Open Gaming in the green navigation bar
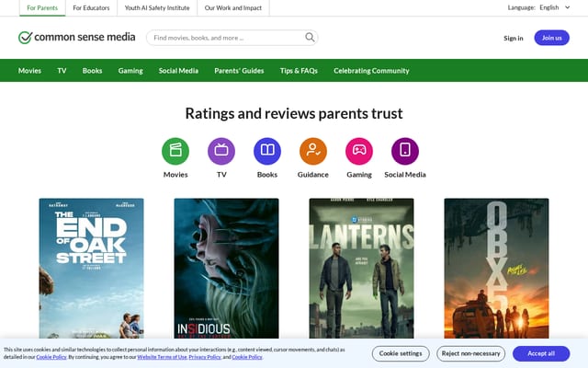This screenshot has width=588, height=368. [130, 71]
